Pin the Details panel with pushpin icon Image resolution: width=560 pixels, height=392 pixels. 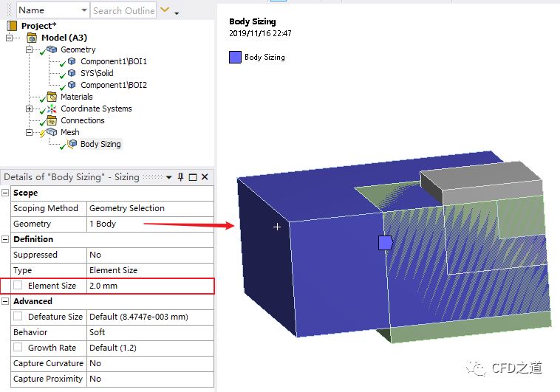180,177
